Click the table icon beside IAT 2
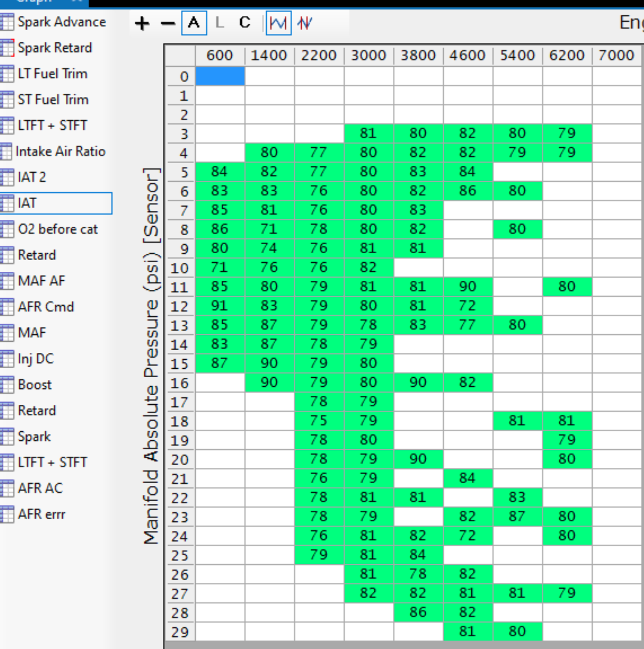Viewport: 644px width, 649px height. (x=7, y=178)
